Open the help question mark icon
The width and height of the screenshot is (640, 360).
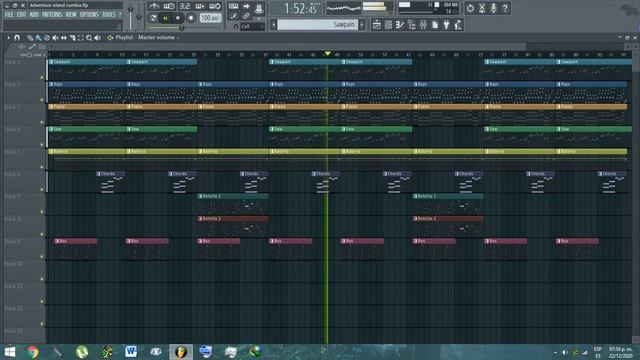click(505, 8)
